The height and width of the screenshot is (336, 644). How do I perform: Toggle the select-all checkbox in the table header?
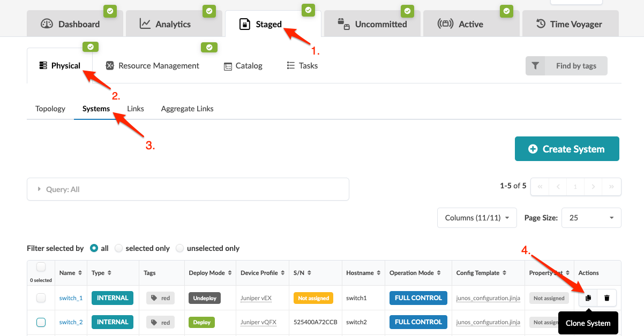[41, 268]
